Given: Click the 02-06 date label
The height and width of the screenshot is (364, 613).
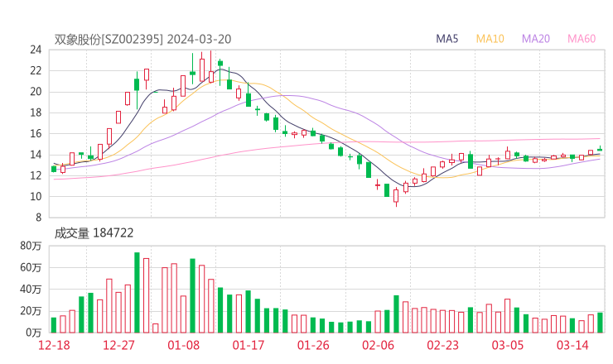Looking at the screenshot, I should point(378,345).
